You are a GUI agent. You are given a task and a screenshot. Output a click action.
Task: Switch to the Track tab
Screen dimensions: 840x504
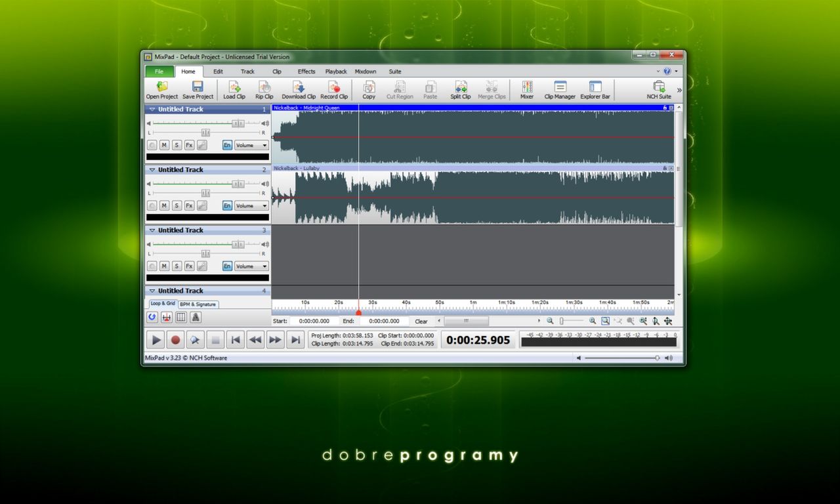click(247, 72)
